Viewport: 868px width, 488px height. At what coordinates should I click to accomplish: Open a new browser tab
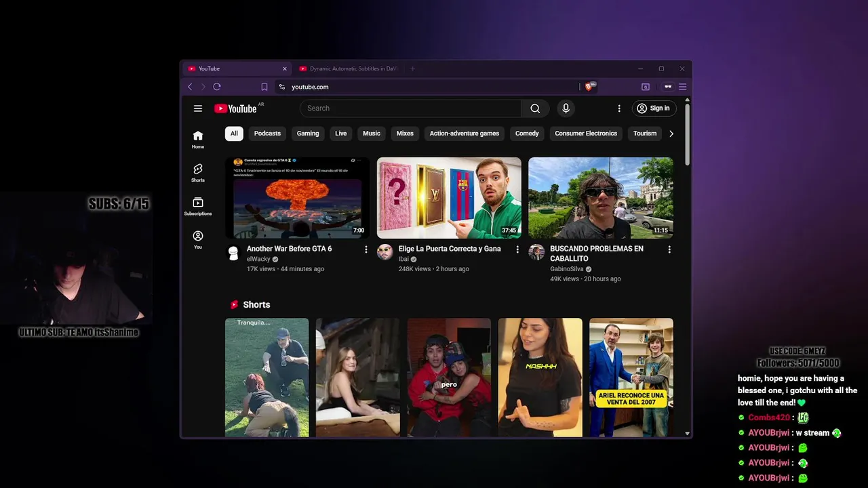[412, 68]
